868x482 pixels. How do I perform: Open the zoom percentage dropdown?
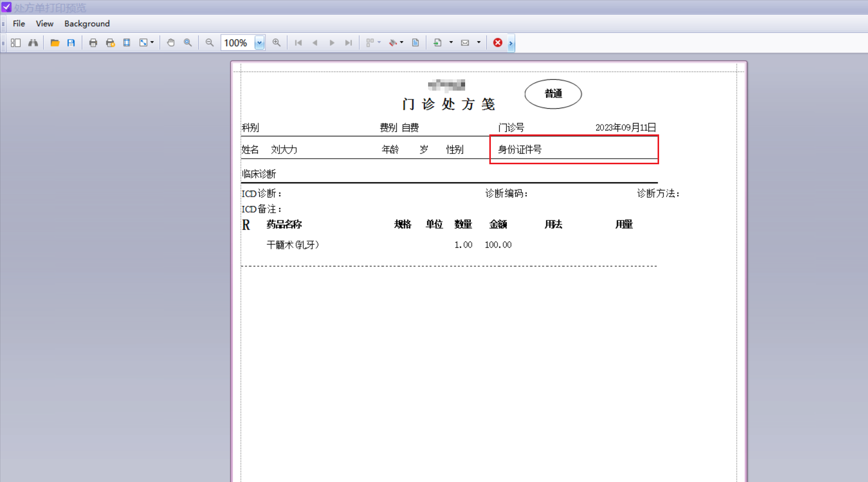point(260,43)
